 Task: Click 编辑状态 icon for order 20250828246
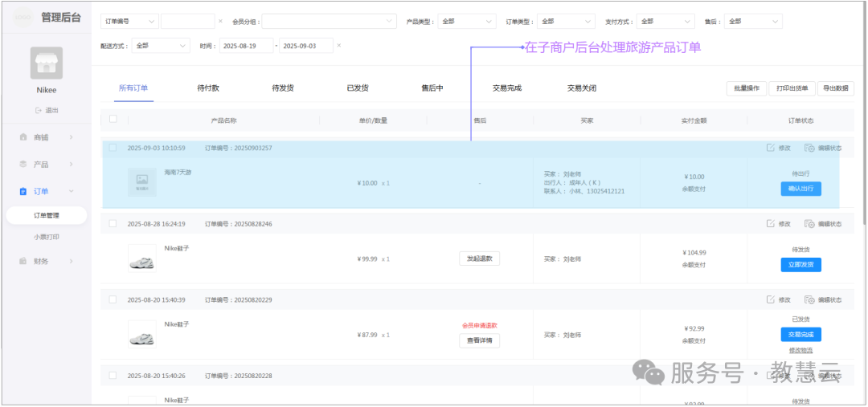(809, 224)
